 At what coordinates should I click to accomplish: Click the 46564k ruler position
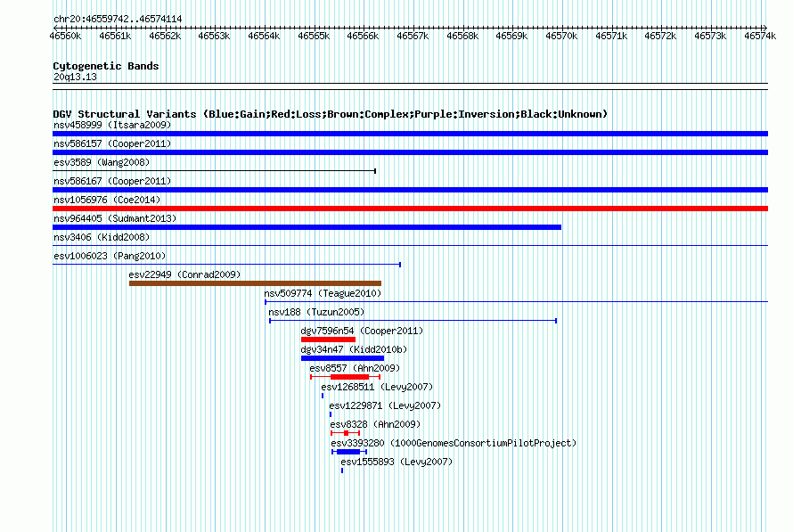[264, 36]
